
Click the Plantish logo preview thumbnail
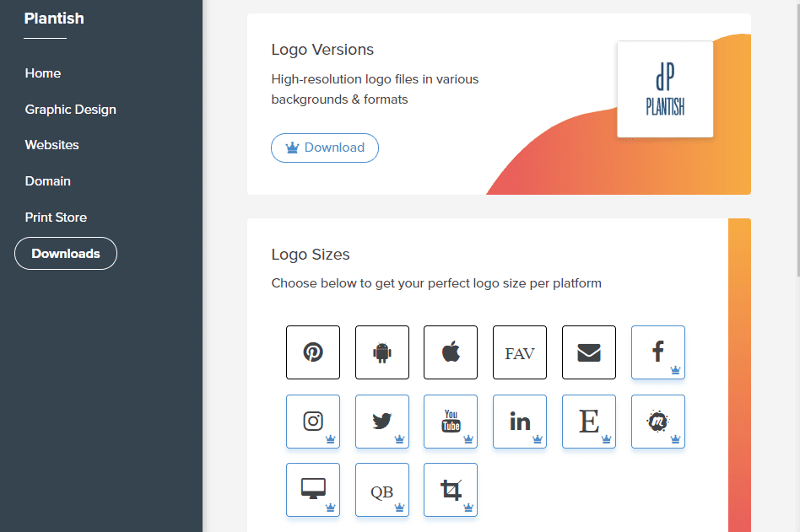click(665, 89)
